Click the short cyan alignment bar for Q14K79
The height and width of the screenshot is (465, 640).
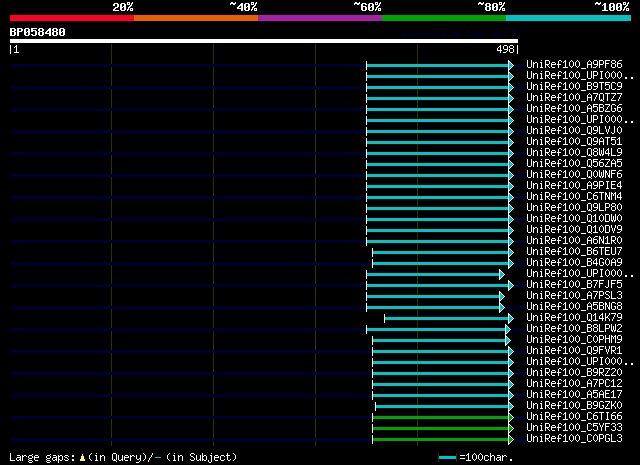coord(447,319)
